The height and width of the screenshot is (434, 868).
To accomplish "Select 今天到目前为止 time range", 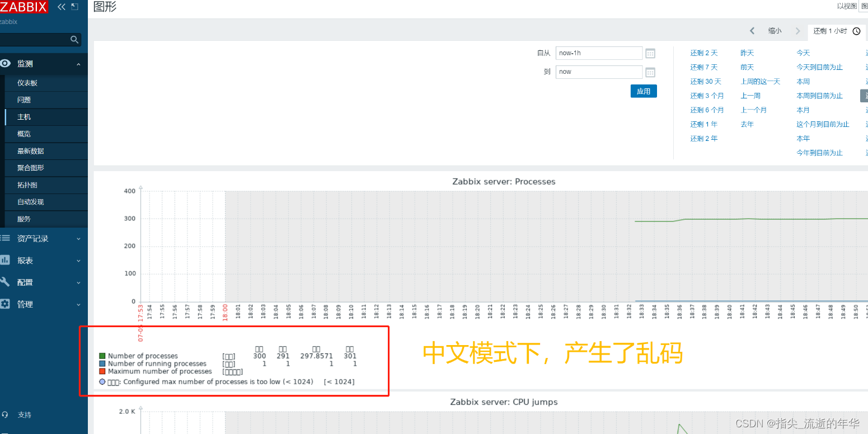I will click(x=820, y=67).
